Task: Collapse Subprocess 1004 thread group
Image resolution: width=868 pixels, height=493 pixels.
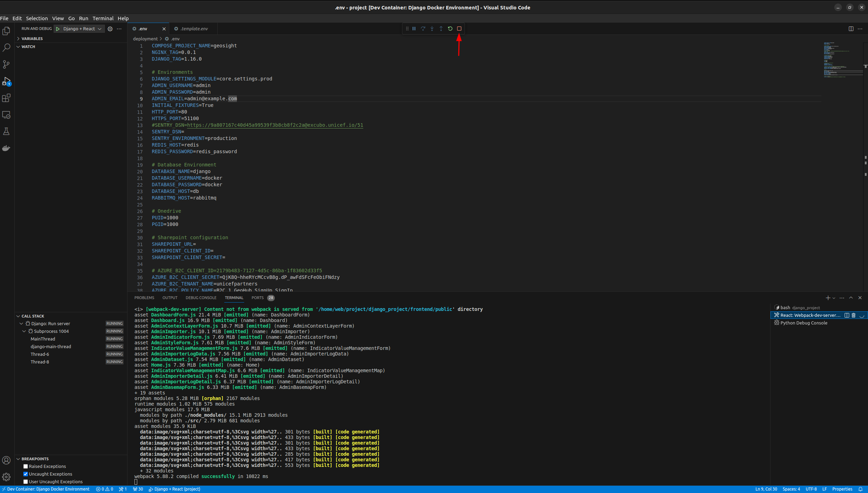Action: (x=24, y=331)
